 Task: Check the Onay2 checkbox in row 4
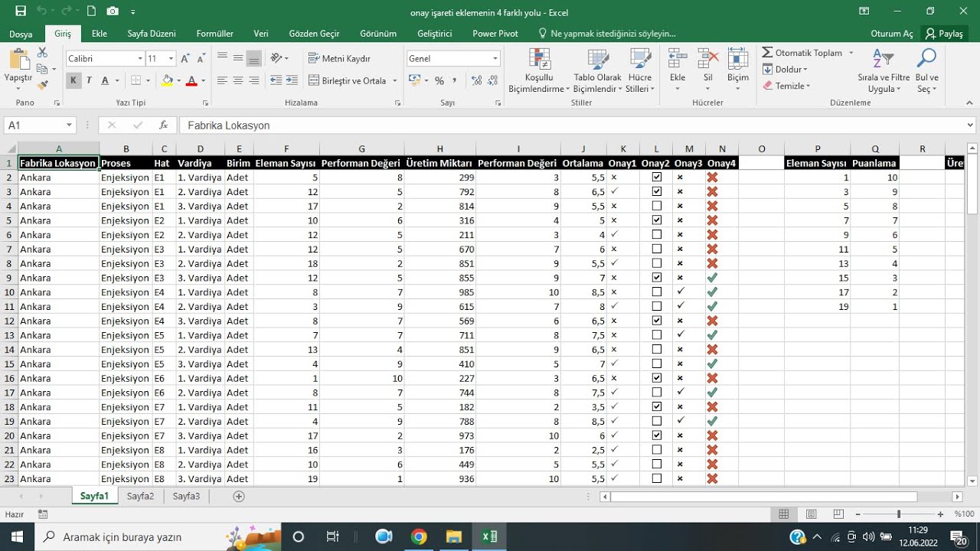(x=656, y=206)
